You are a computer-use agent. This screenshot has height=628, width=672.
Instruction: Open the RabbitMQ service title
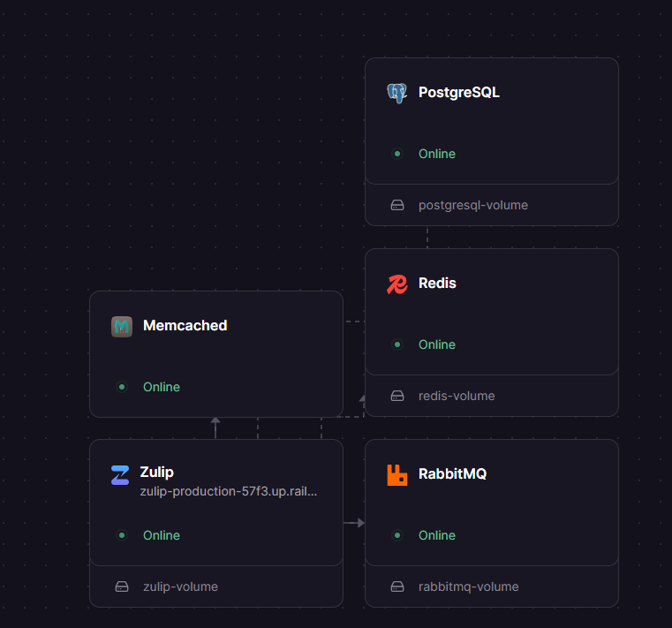point(453,473)
